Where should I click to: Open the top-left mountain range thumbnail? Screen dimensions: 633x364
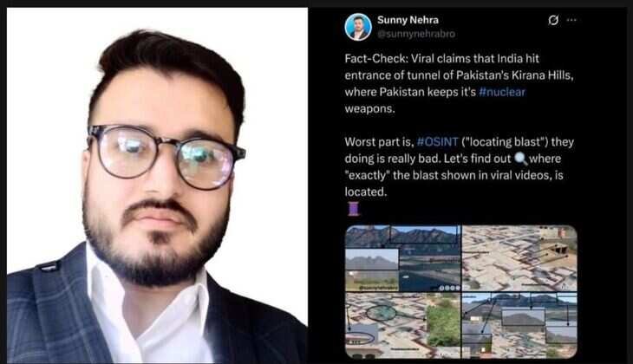pyautogui.click(x=402, y=258)
